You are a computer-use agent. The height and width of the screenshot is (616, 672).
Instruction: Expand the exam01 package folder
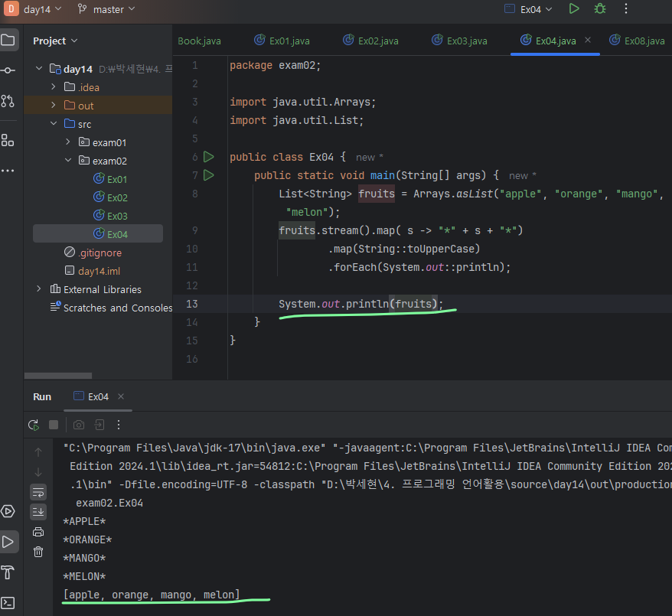[x=68, y=142]
